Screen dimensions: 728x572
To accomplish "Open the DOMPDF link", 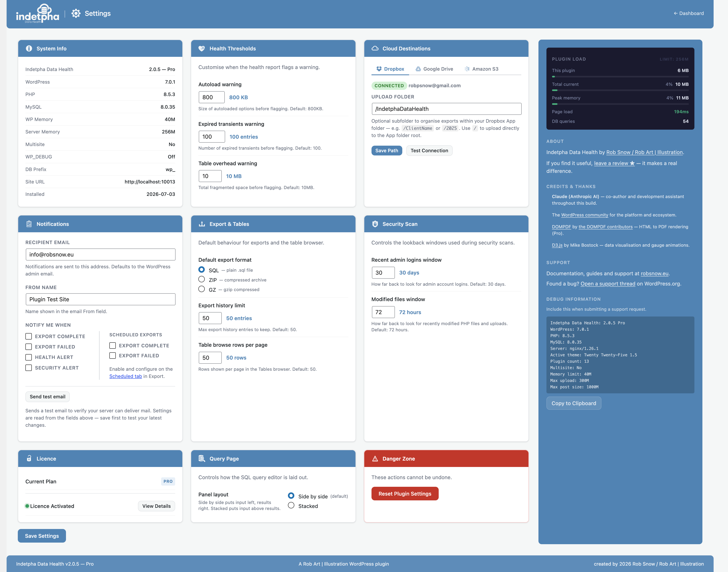I will [x=561, y=227].
